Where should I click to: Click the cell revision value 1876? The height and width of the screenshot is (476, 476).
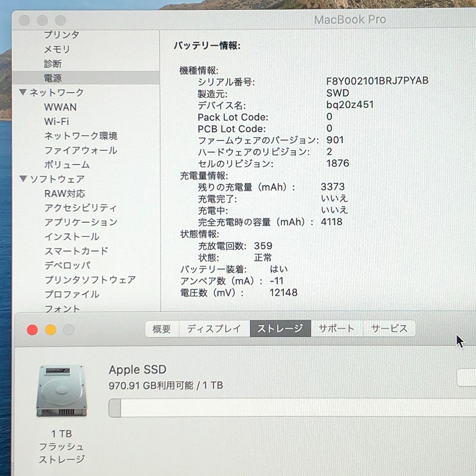click(337, 163)
